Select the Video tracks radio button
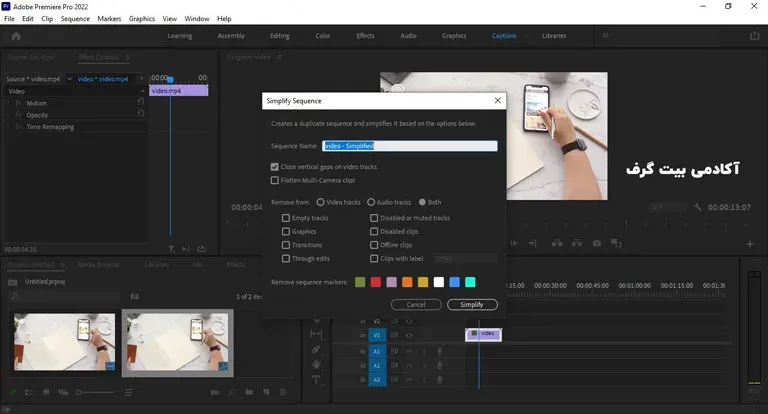The height and width of the screenshot is (414, 768). click(x=320, y=202)
